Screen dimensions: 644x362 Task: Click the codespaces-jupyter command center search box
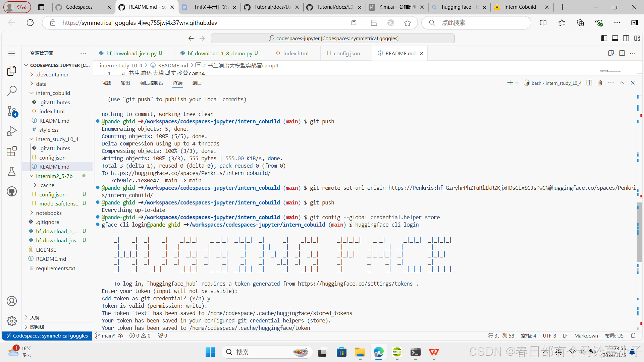pyautogui.click(x=333, y=39)
